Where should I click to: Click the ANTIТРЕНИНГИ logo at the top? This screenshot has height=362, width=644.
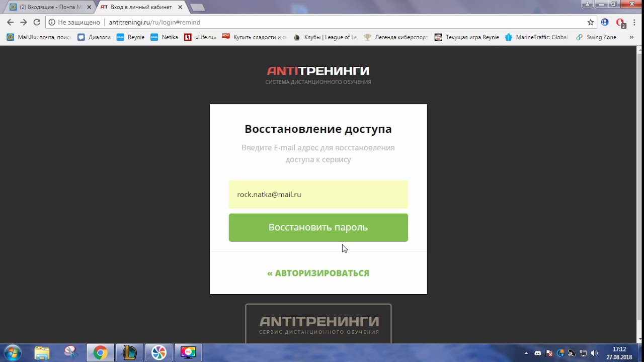(x=318, y=74)
